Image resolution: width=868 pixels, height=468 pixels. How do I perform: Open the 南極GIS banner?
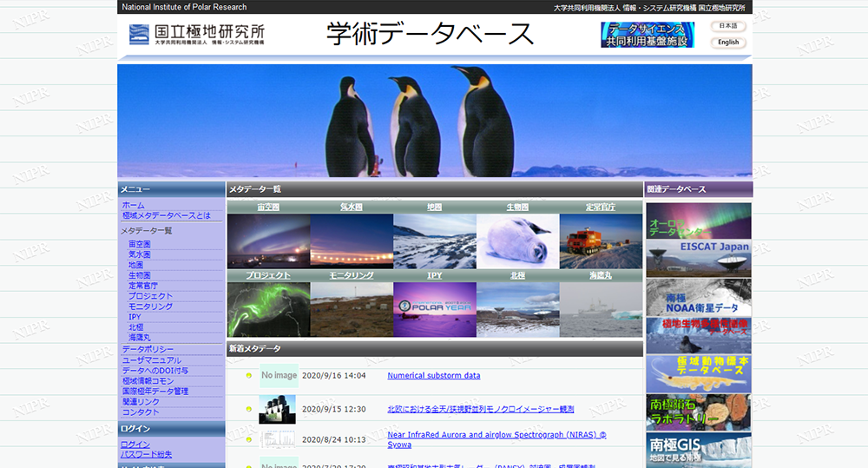click(x=699, y=450)
